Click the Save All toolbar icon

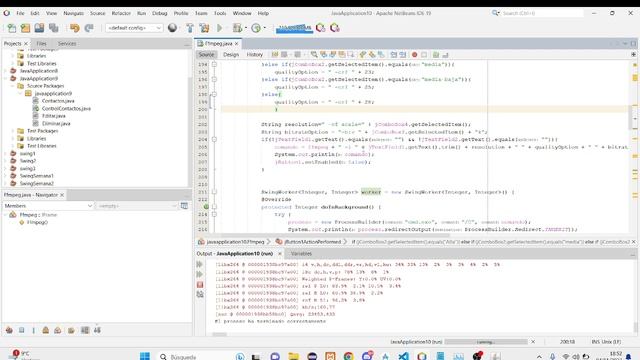pos(53,28)
